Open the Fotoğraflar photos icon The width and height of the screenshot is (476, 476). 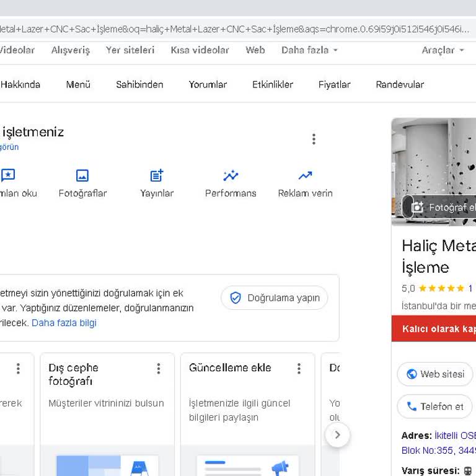[82, 175]
